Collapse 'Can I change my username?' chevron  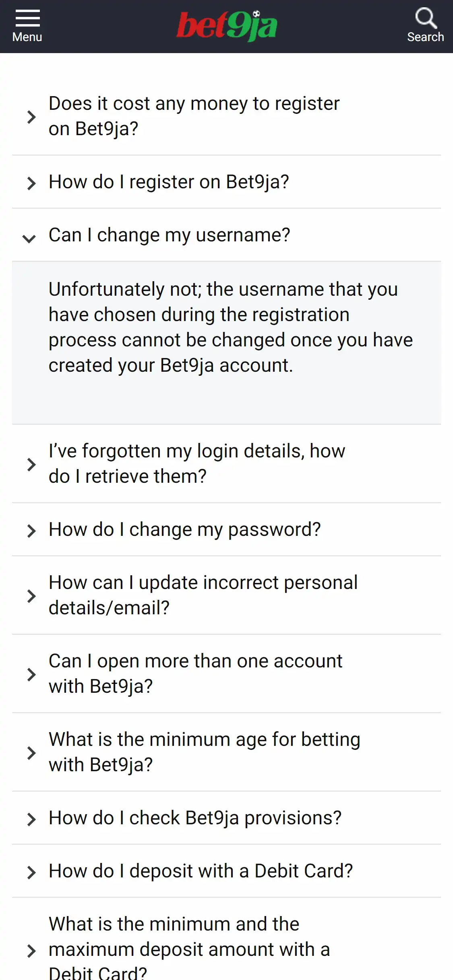pos(29,238)
